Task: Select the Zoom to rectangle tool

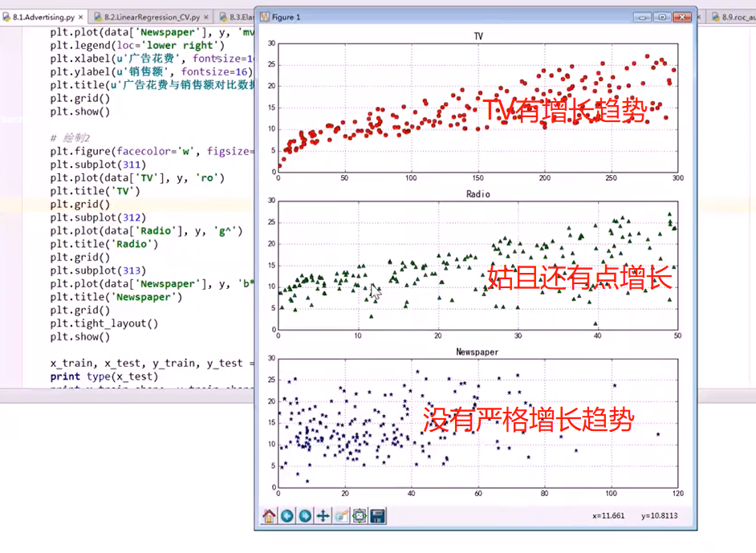Action: click(x=341, y=516)
